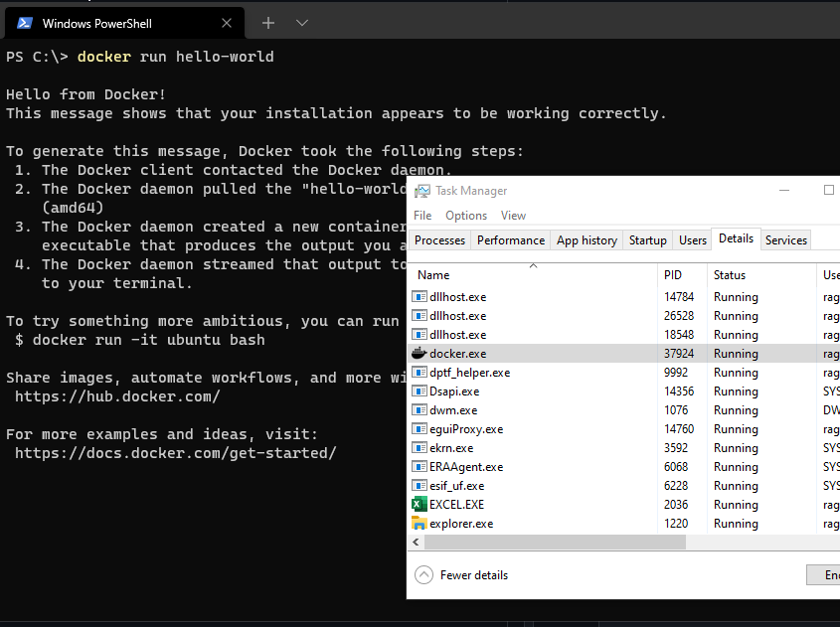
Task: Sort by the Status column header
Action: click(x=761, y=275)
